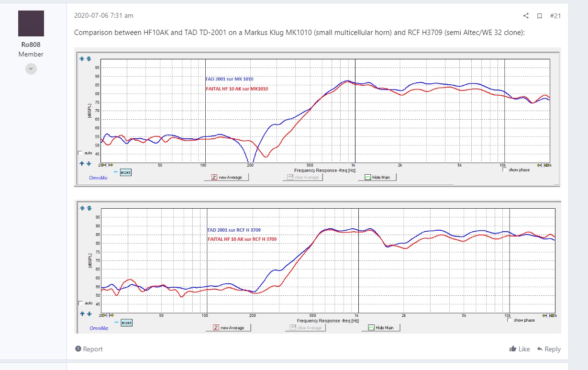Click the vertical compress arrows icon in top graph

(89, 59)
